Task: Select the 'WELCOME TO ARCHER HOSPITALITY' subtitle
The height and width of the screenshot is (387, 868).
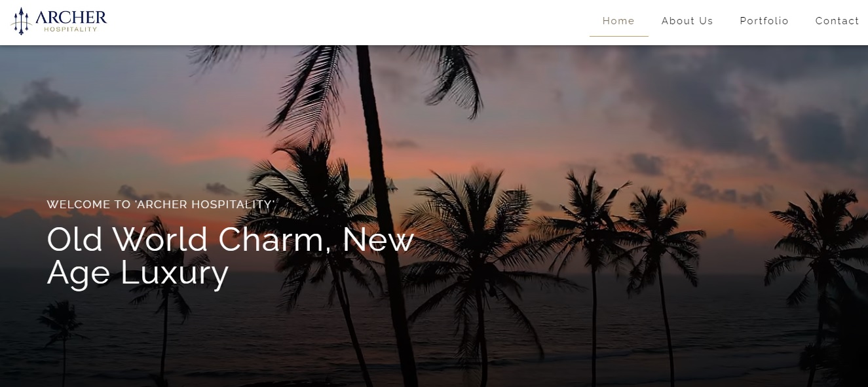Action: tap(161, 204)
